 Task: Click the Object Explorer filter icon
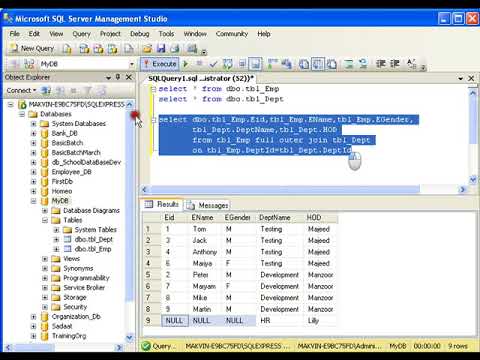pyautogui.click(x=88, y=90)
